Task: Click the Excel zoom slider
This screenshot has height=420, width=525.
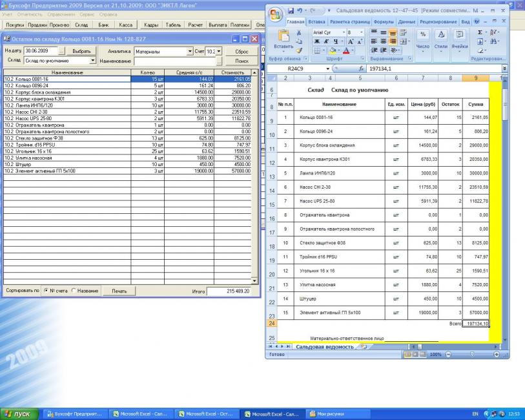Action: (x=473, y=355)
